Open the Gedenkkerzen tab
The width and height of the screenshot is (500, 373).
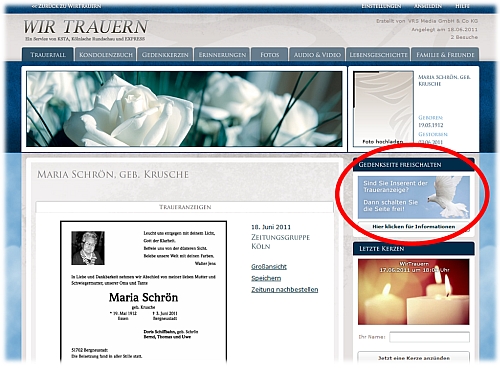[x=165, y=55]
